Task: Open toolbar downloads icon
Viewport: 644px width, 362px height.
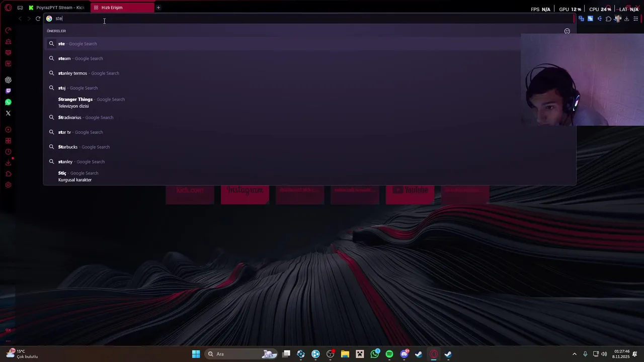Action: (627, 19)
